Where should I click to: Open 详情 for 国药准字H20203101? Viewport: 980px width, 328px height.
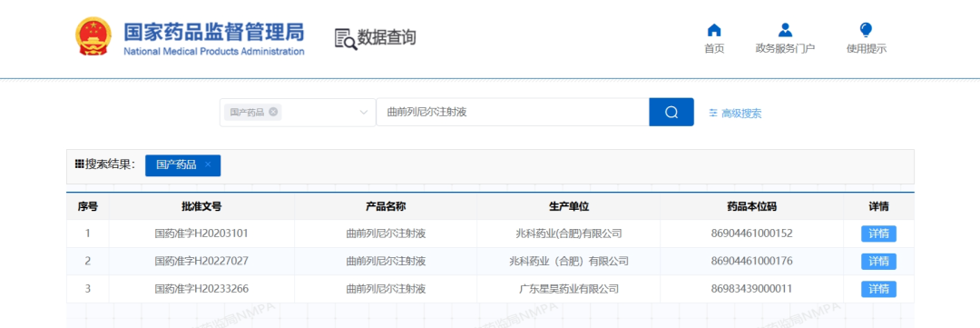coord(878,234)
